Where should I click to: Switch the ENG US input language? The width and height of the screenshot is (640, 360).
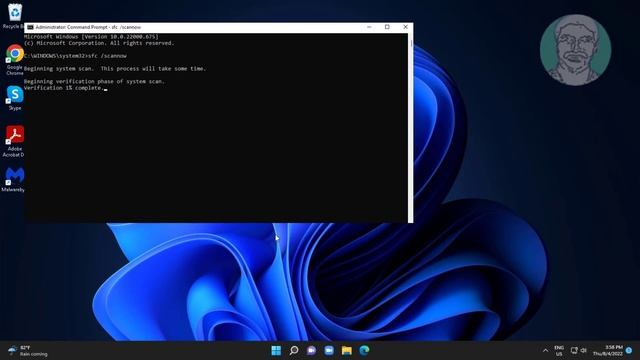click(559, 351)
